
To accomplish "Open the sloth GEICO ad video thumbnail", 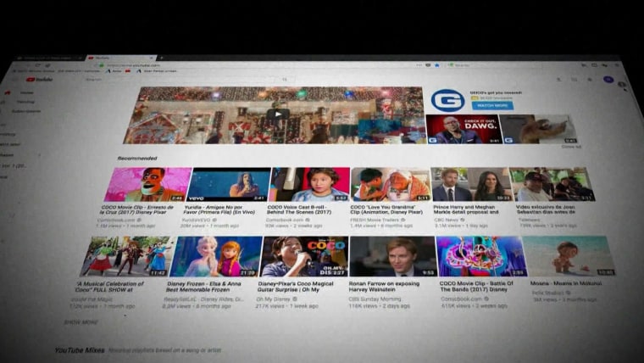I will (x=541, y=129).
